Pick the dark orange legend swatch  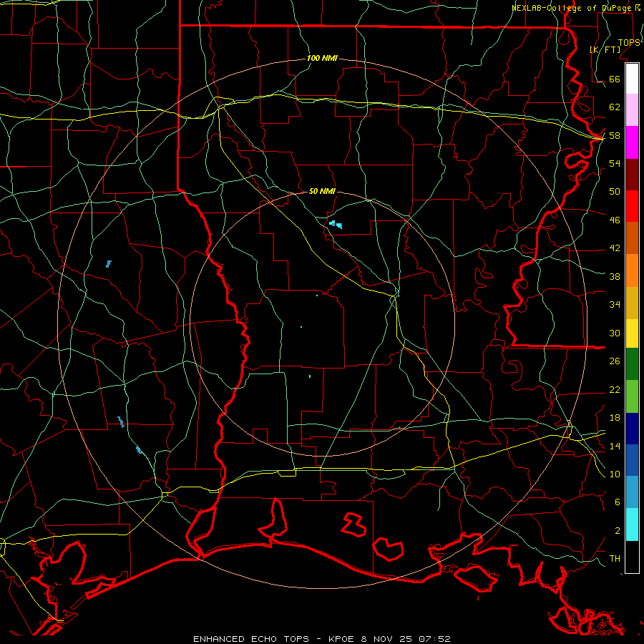[632, 238]
